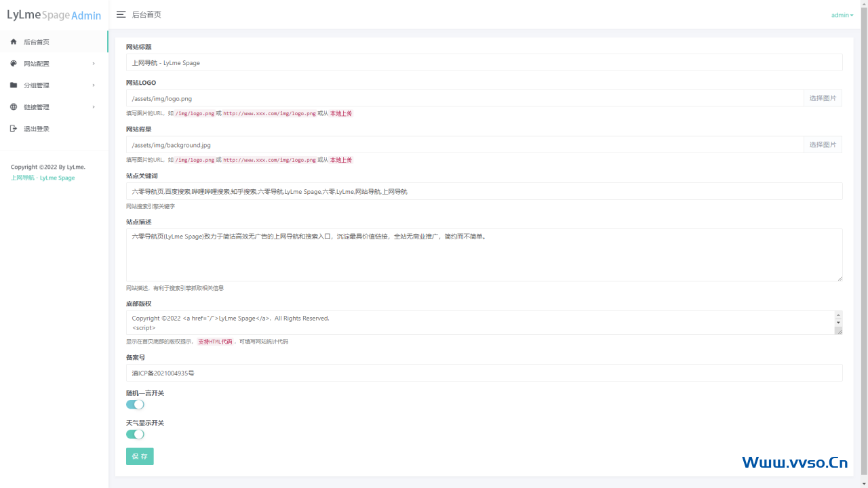The height and width of the screenshot is (488, 868).
Task: Click the logout icon for 退出登录
Action: pyautogui.click(x=14, y=129)
